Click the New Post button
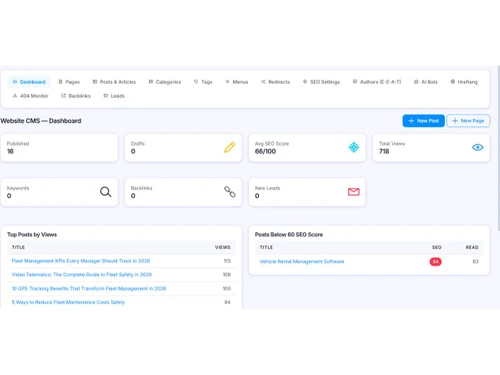 coord(423,121)
